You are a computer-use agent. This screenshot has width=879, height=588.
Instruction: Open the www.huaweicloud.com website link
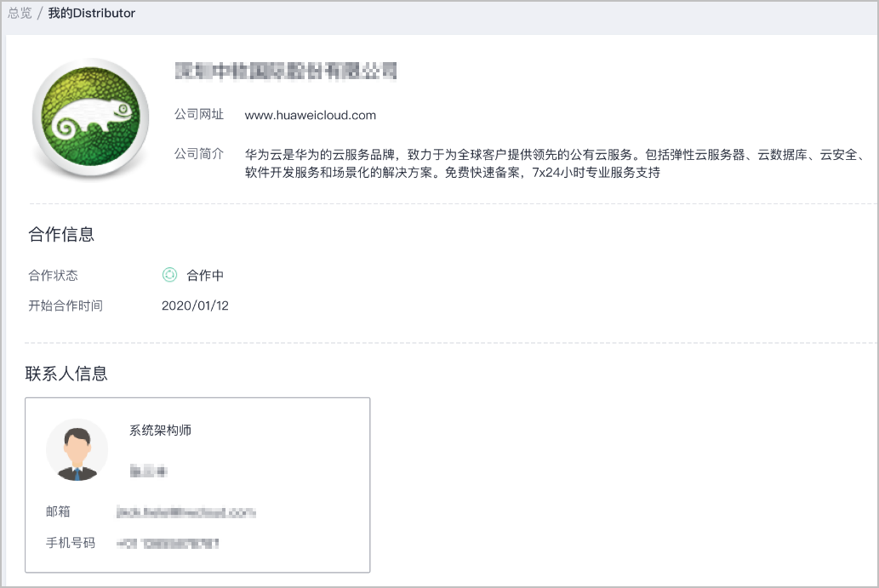click(x=310, y=115)
